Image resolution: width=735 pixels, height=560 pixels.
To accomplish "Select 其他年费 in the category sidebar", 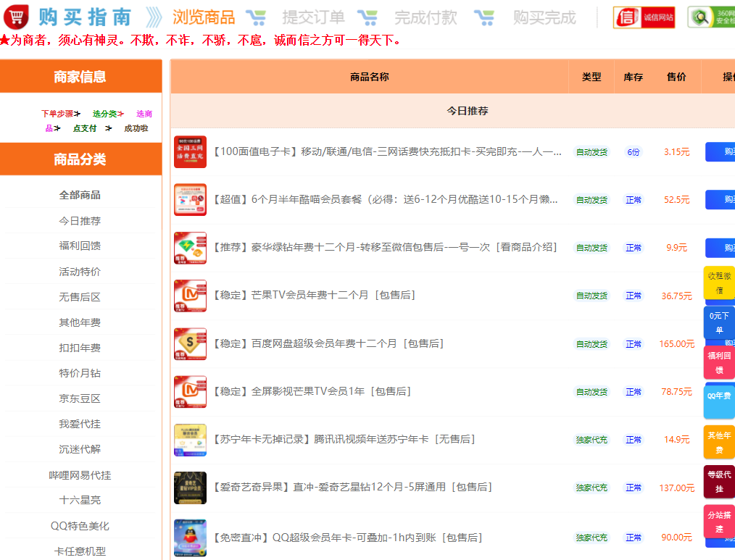I will [x=80, y=322].
